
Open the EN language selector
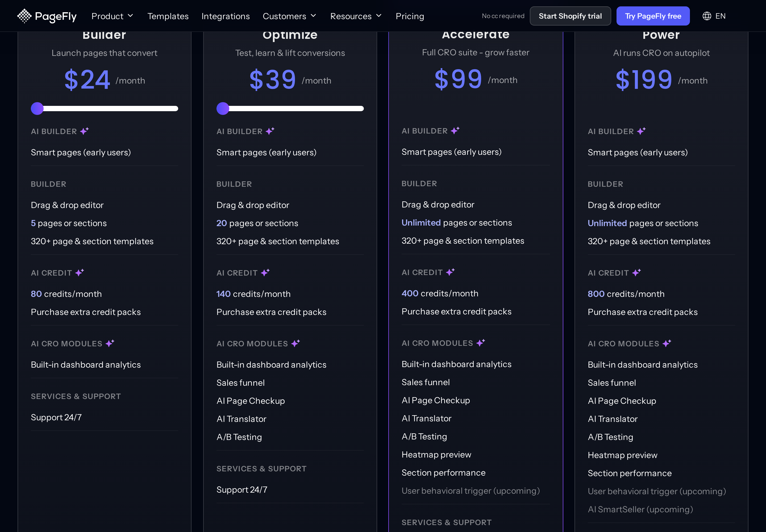point(714,16)
